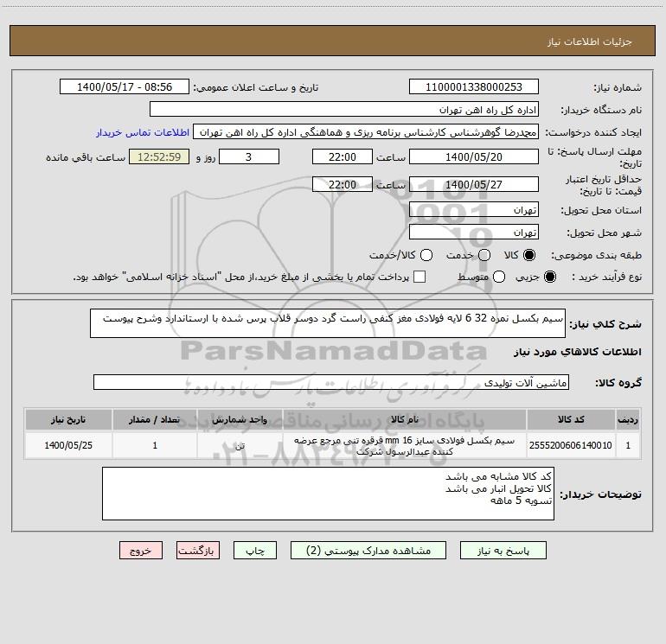Click the product name cell سیم بکسل فولادی

pyautogui.click(x=405, y=445)
